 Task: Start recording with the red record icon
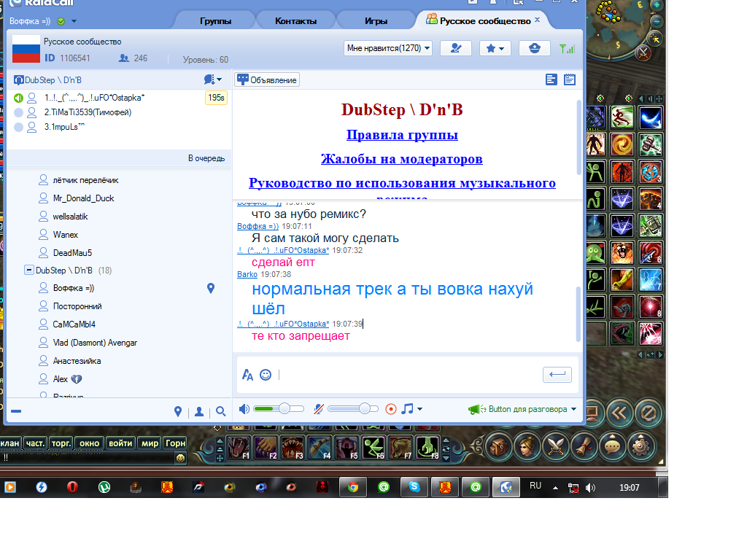(x=391, y=409)
